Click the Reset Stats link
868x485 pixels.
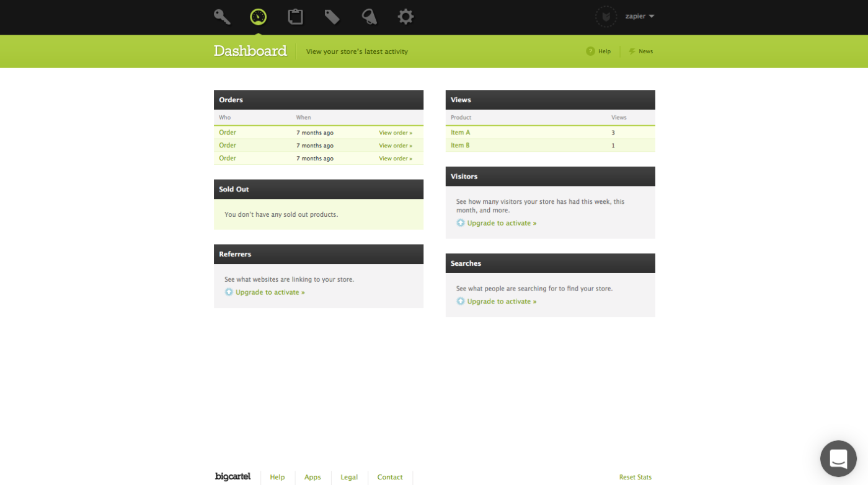click(x=635, y=477)
